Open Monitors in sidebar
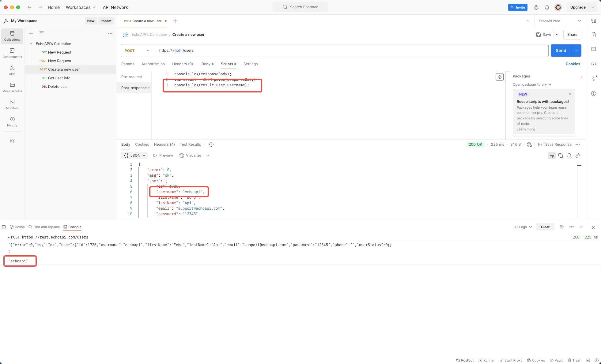This screenshot has height=364, width=601. pos(12,105)
